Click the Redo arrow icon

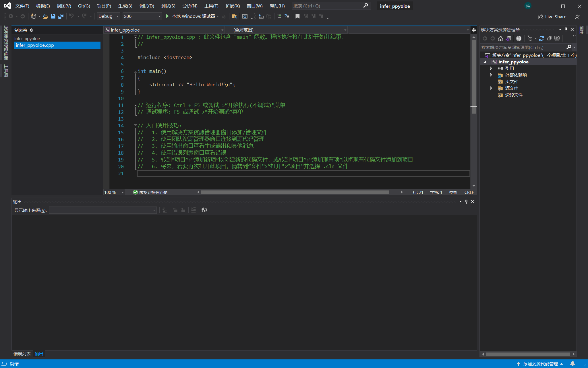84,16
